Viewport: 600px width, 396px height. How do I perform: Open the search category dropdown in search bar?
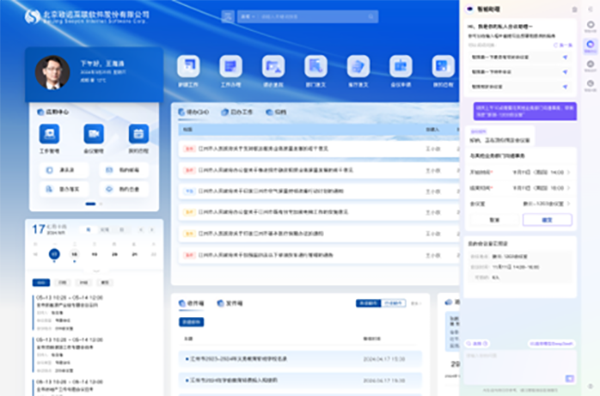click(x=248, y=16)
